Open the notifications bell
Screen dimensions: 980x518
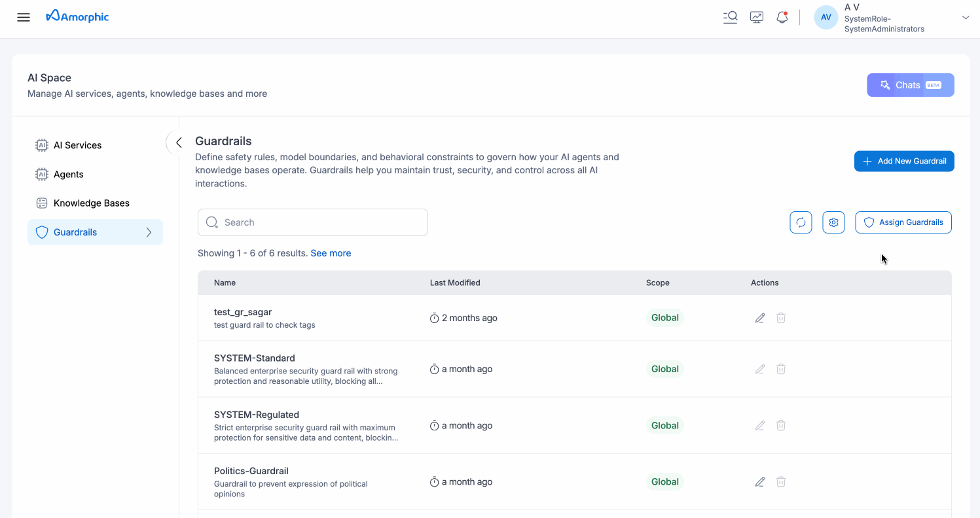pos(782,18)
